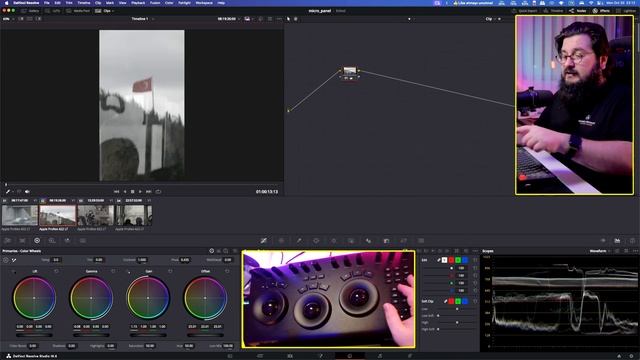Open the Color Match palette

click(x=22, y=241)
